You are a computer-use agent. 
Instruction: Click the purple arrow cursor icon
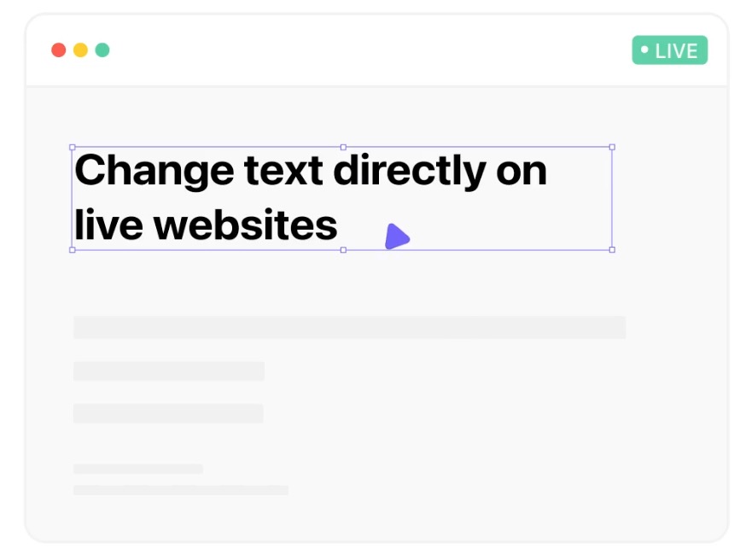pyautogui.click(x=395, y=237)
